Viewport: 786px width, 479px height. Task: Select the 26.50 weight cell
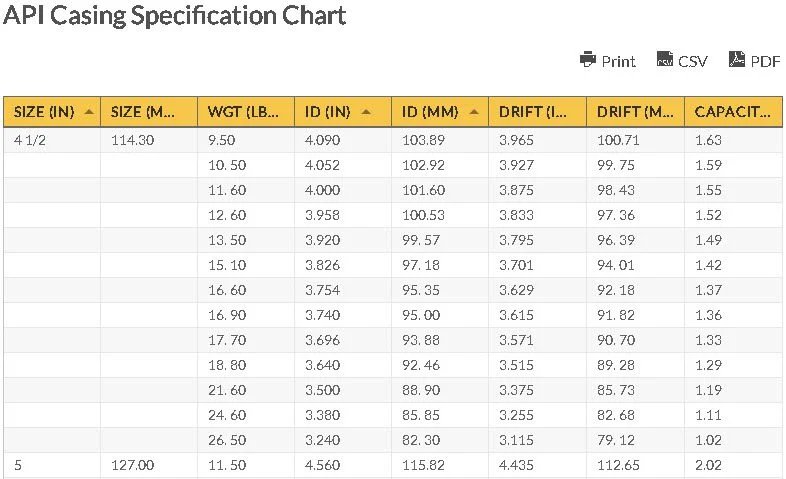click(x=226, y=440)
